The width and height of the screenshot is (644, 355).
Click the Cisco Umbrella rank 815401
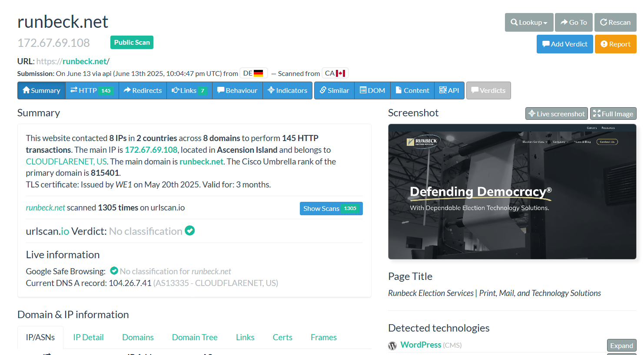105,173
